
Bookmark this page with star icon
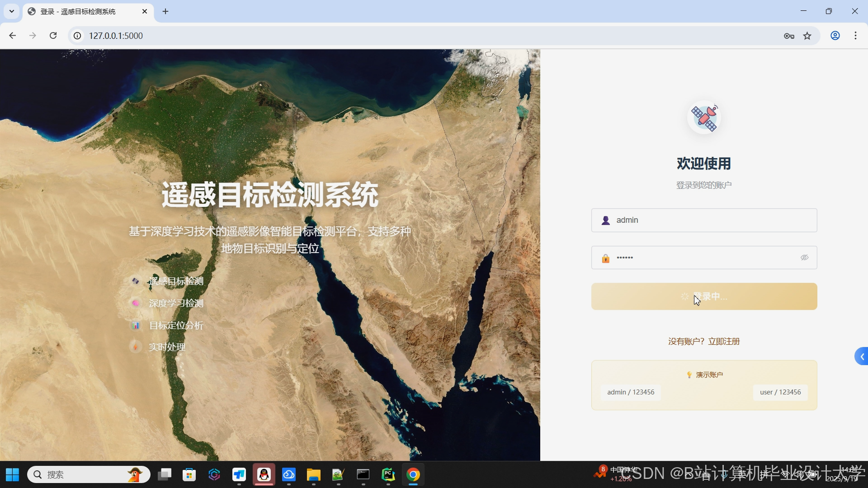[x=807, y=36]
